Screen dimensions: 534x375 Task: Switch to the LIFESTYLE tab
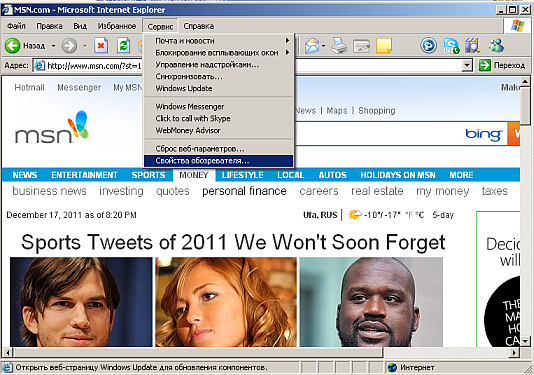242,175
